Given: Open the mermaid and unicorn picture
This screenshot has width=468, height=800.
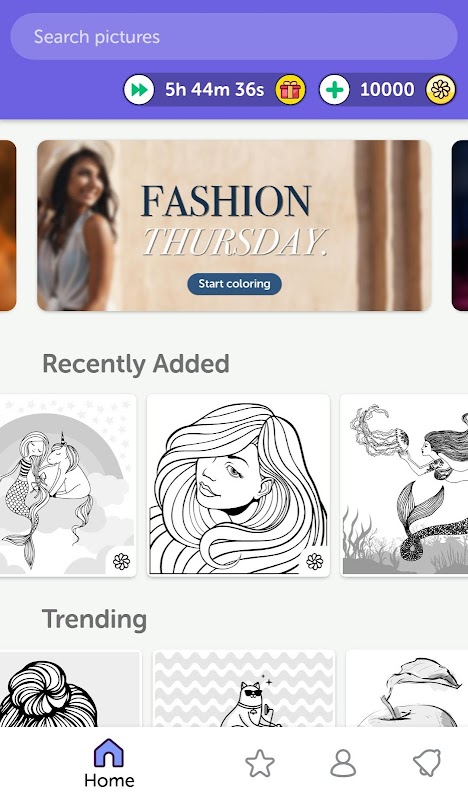Looking at the screenshot, I should click(x=68, y=485).
